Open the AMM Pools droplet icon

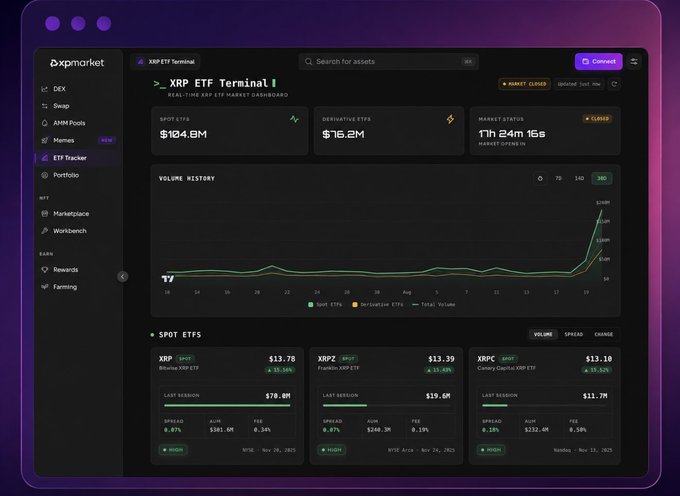[44, 123]
